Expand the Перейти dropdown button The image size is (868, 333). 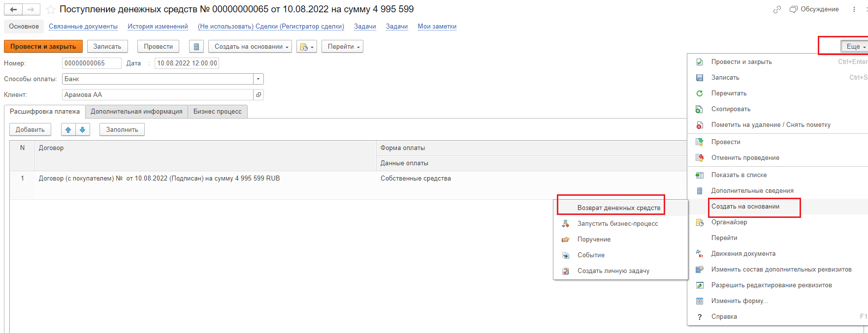click(x=342, y=47)
